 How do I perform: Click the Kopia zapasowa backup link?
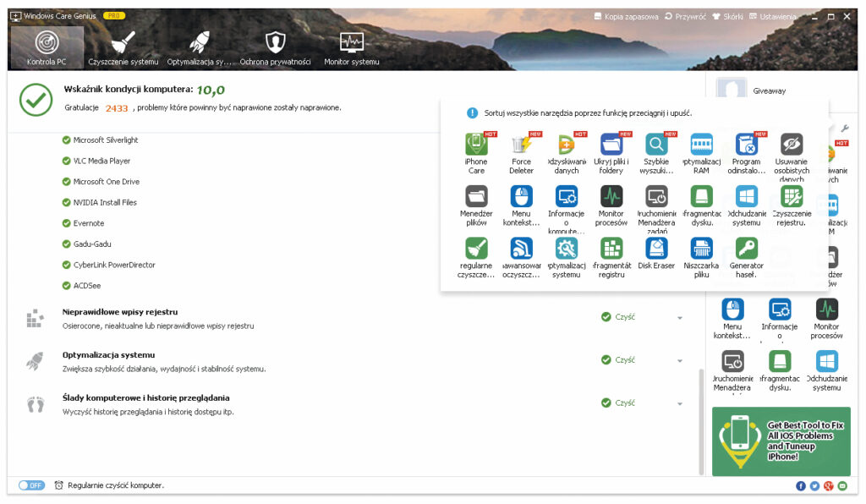tap(625, 16)
